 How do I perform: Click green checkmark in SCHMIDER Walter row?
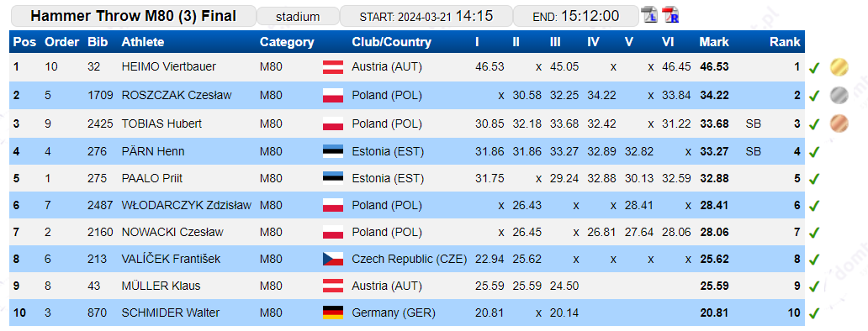click(814, 313)
